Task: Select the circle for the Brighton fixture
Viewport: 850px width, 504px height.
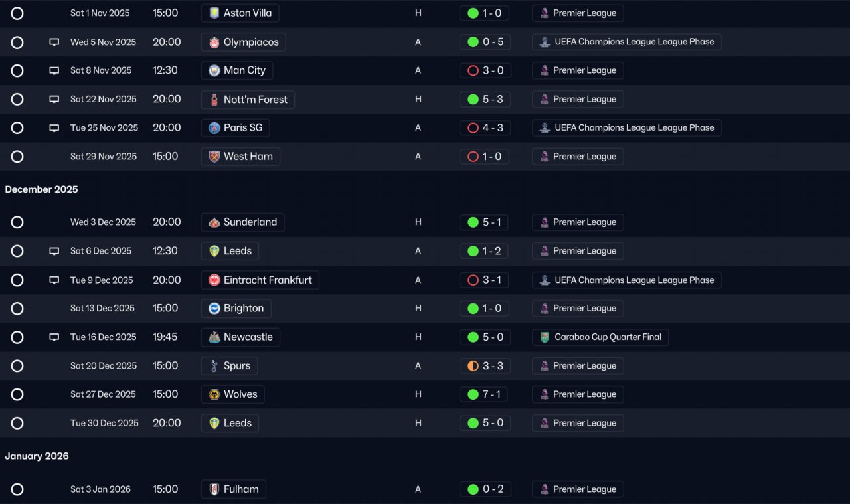Action: coord(17,308)
